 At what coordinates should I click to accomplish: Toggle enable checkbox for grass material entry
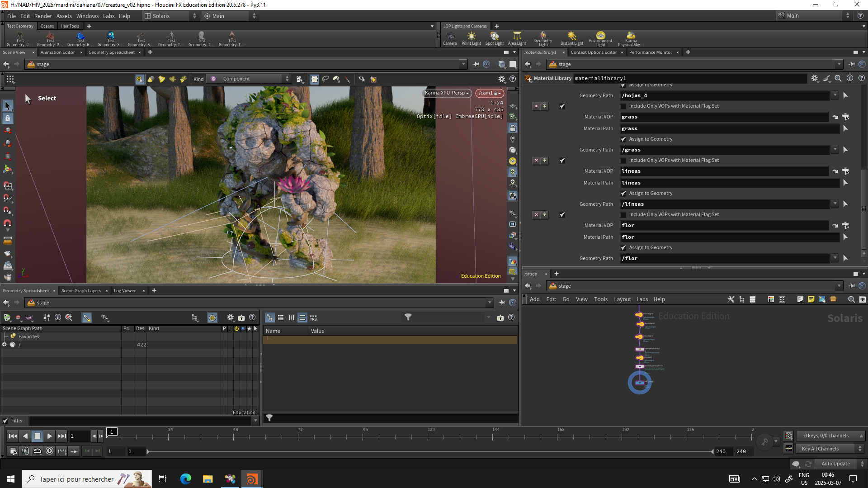562,106
